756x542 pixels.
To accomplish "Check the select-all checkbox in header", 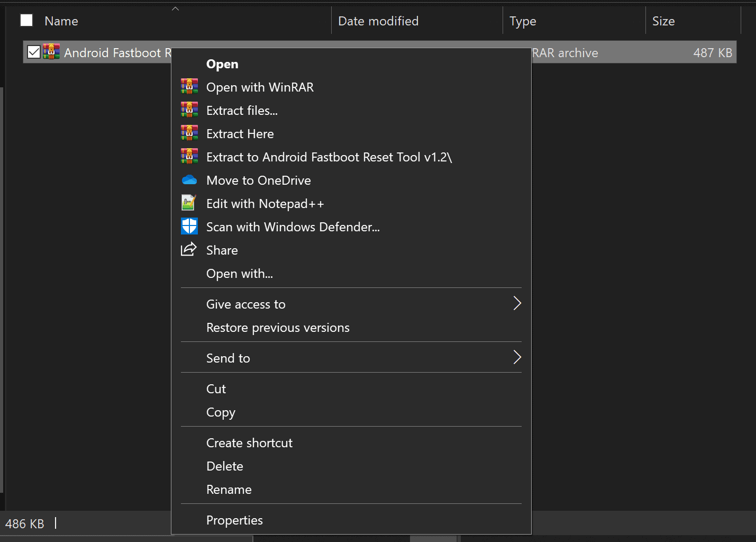I will (x=26, y=20).
